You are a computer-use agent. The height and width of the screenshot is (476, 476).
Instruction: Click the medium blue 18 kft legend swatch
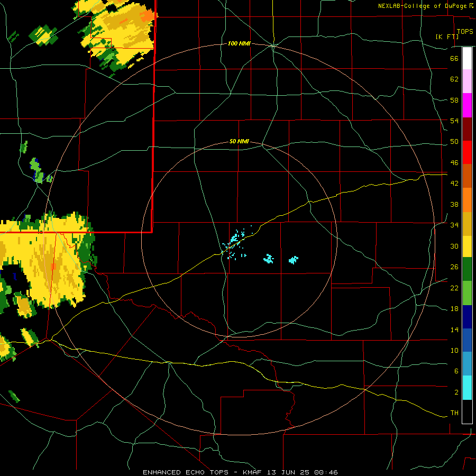pos(467,340)
